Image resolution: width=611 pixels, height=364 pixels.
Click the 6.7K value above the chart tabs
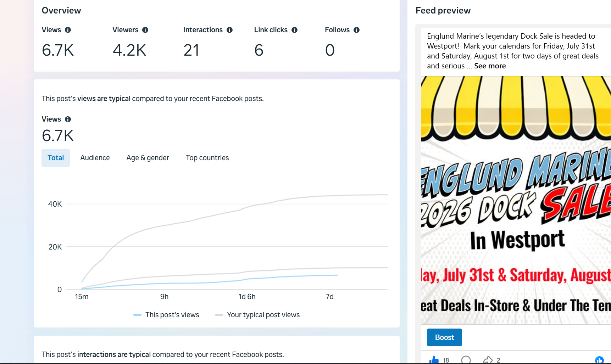[58, 136]
